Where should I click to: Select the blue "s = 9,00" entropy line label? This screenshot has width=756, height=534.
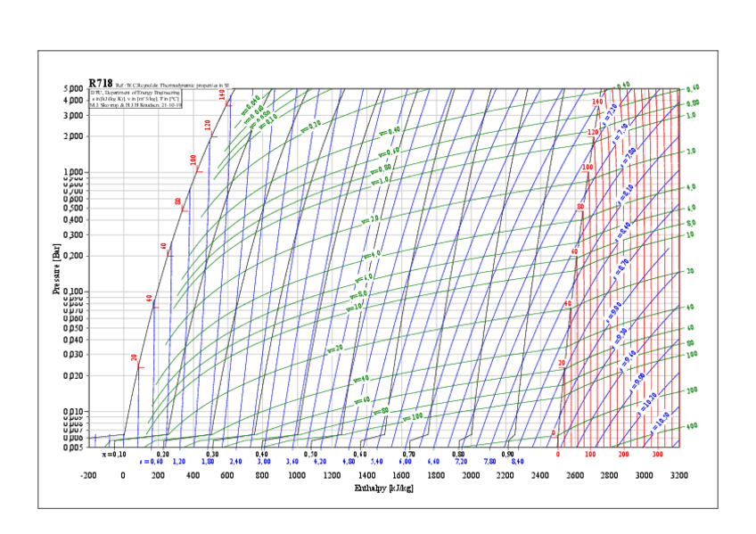(613, 312)
